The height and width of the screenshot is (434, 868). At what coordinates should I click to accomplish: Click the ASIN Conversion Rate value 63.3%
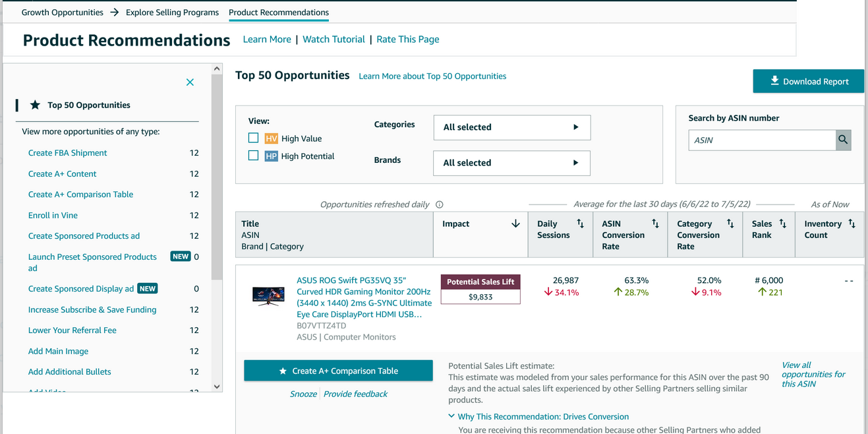point(637,281)
